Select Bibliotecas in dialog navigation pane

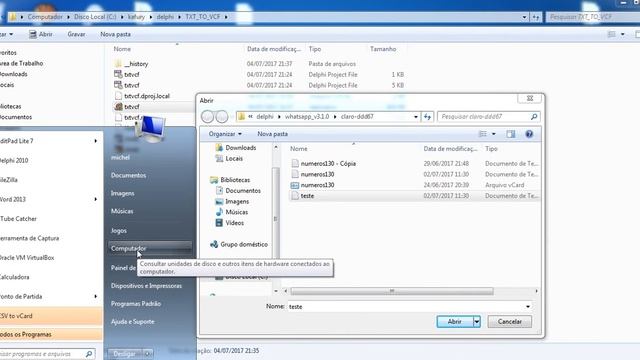click(235, 180)
